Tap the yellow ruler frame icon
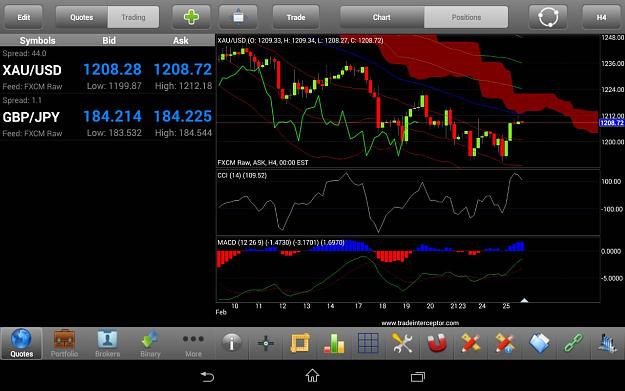This screenshot has height=391, width=625. [x=300, y=343]
